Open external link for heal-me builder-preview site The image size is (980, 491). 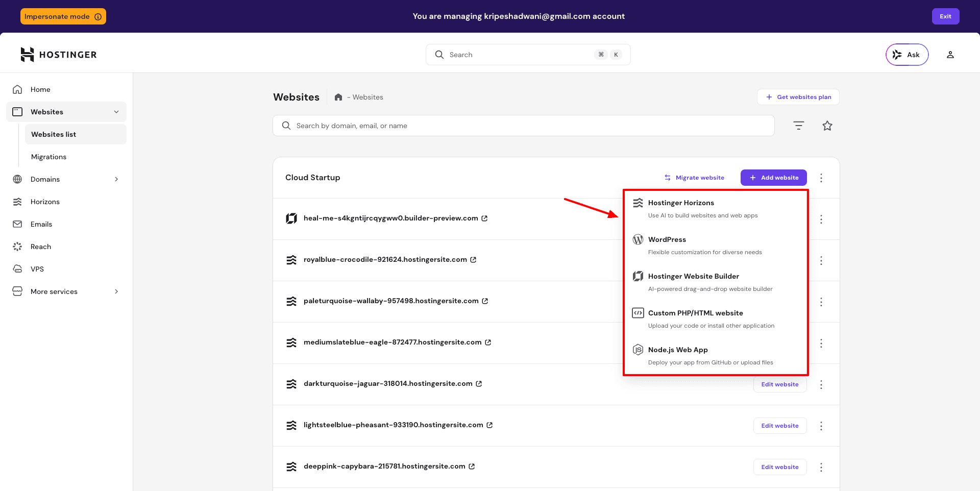tap(484, 218)
